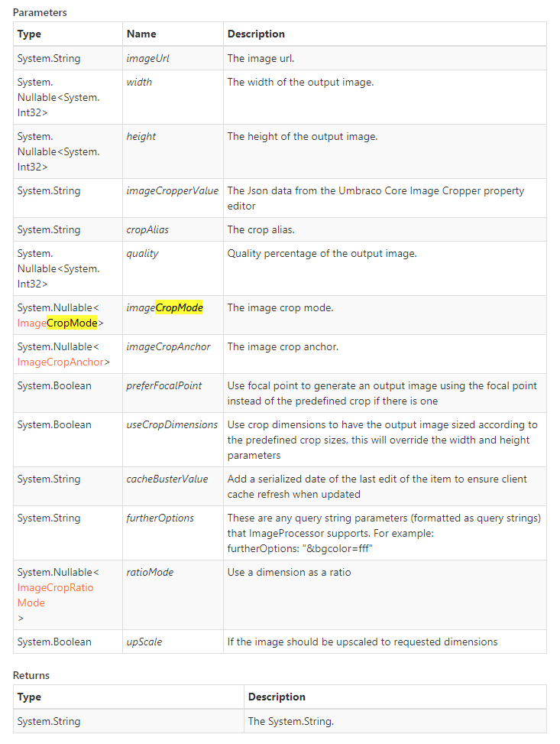Select the quality parameter name
Image resolution: width=560 pixels, height=744 pixels.
pyautogui.click(x=143, y=253)
